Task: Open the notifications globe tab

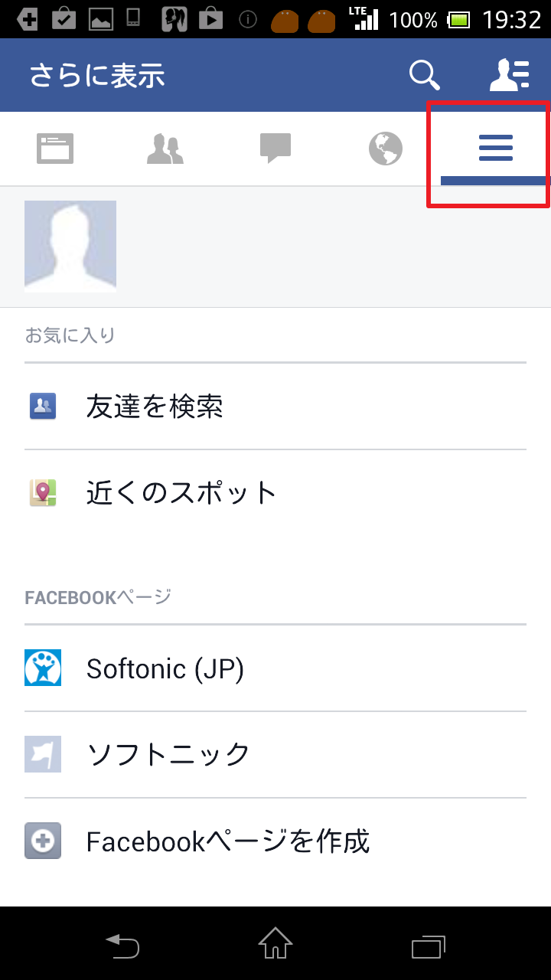Action: click(x=385, y=149)
